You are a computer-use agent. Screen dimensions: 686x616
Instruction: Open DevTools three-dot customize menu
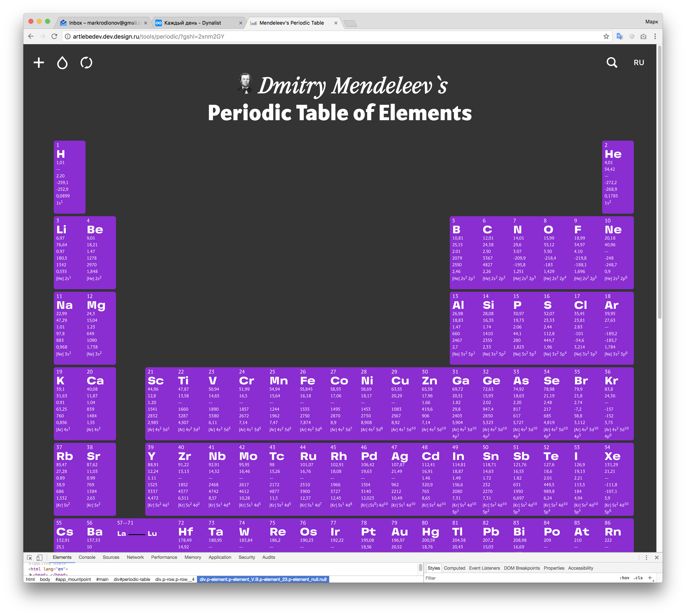click(x=646, y=557)
